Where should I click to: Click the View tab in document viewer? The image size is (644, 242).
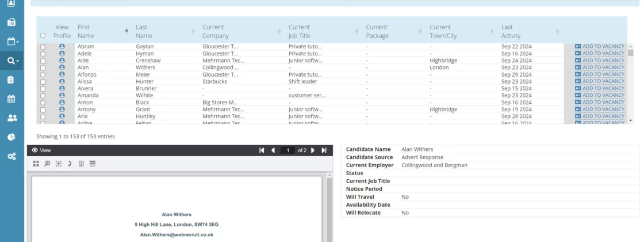point(42,150)
